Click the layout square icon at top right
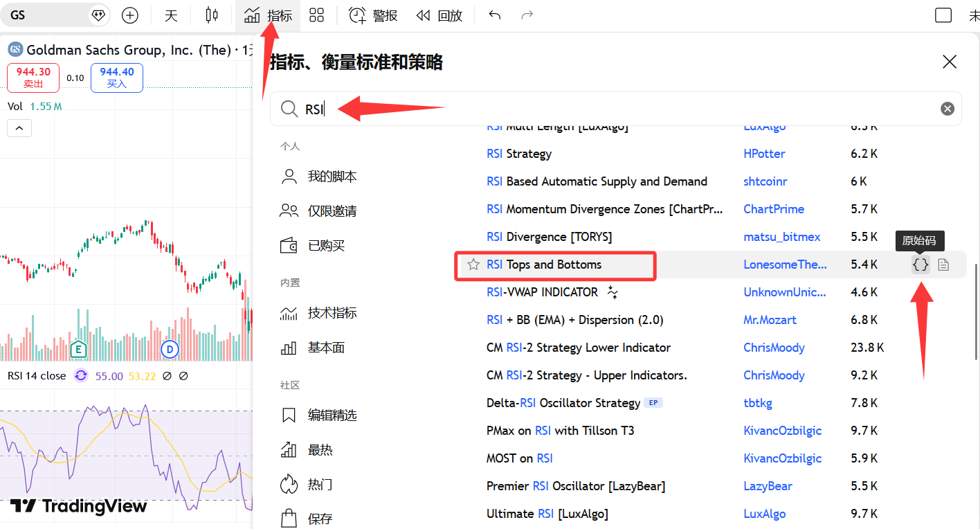 (x=943, y=15)
